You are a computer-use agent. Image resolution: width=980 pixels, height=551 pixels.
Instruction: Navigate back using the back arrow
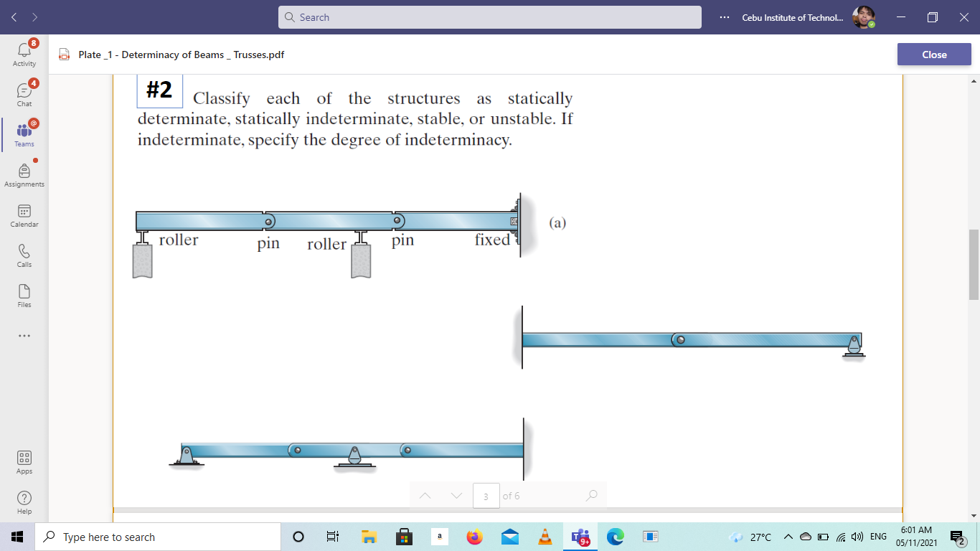[13, 17]
